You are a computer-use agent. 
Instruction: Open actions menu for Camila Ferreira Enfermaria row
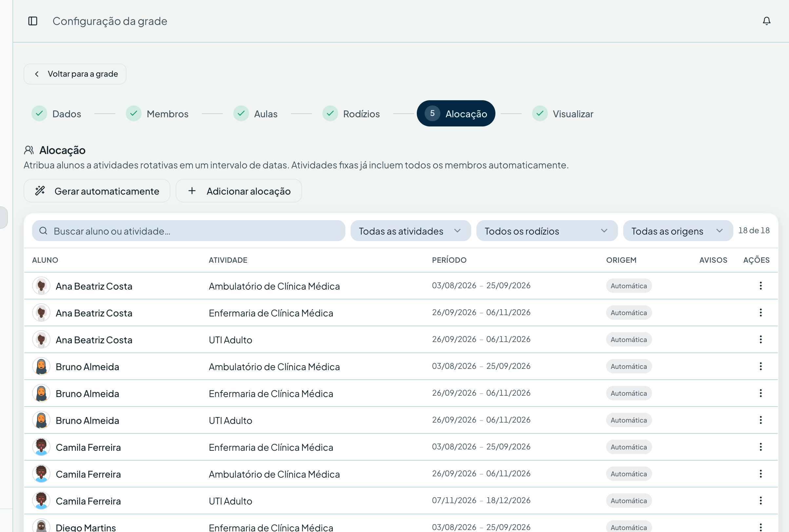760,447
